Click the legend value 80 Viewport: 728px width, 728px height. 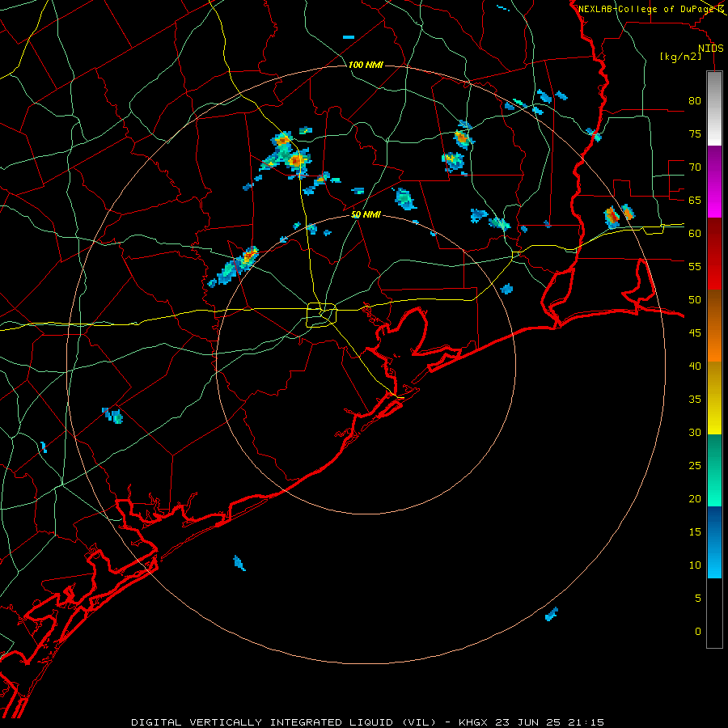pyautogui.click(x=695, y=101)
